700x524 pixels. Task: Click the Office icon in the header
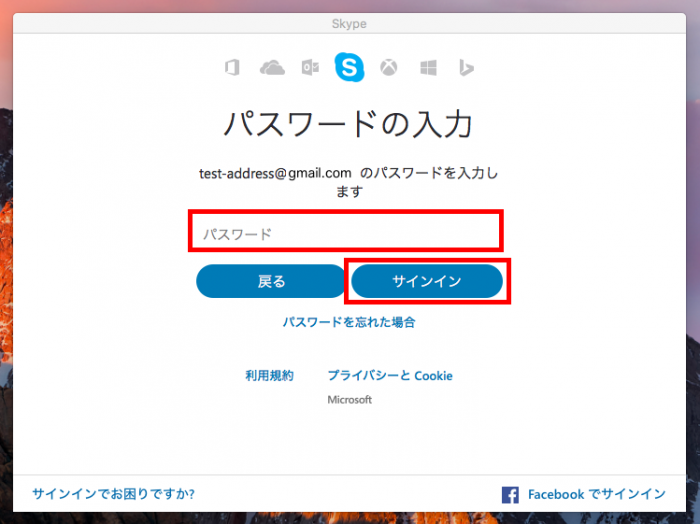[232, 68]
